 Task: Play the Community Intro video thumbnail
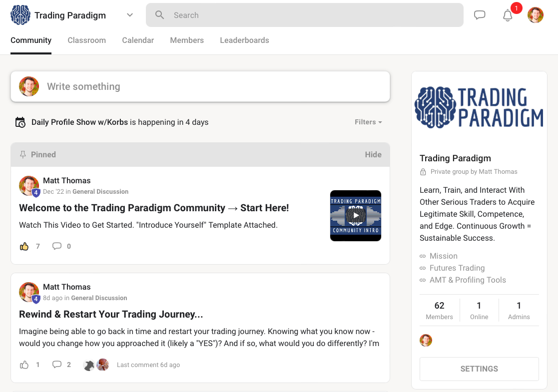(x=355, y=215)
